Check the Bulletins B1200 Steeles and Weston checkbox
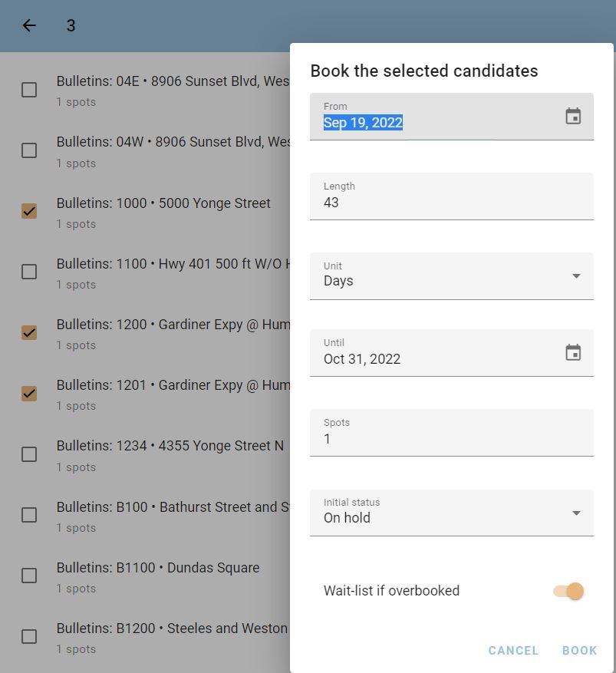The width and height of the screenshot is (616, 673). tap(29, 636)
